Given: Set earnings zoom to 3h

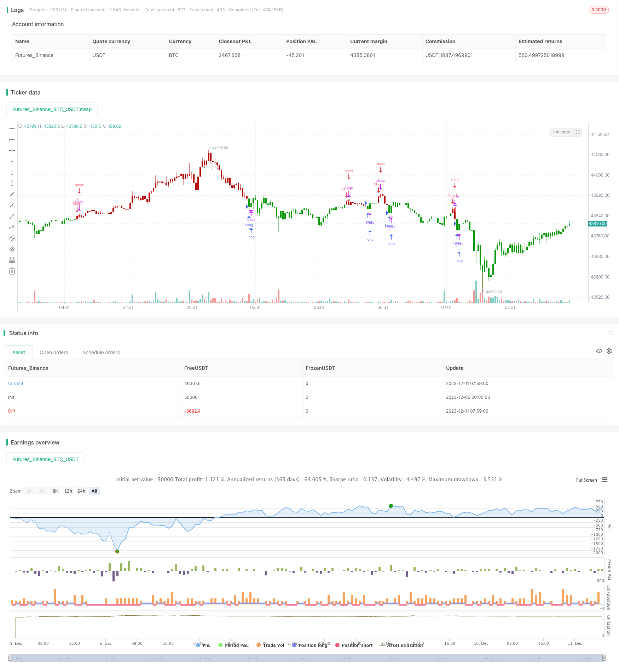Looking at the screenshot, I should click(42, 491).
